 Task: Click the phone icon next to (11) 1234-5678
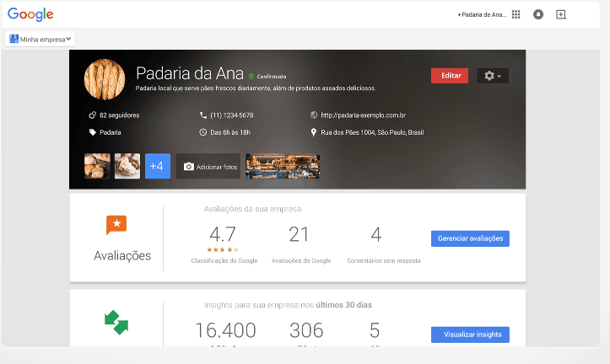tap(203, 115)
